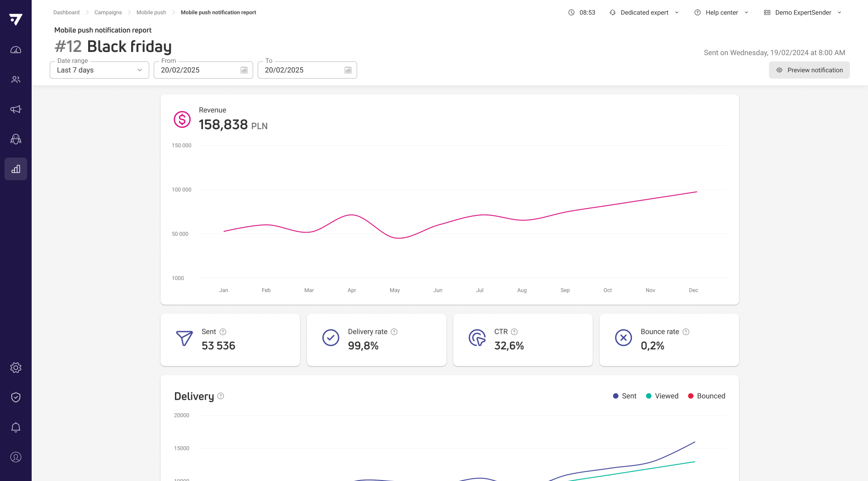868x481 pixels.
Task: Open notifications bell in sidebar
Action: tap(16, 427)
